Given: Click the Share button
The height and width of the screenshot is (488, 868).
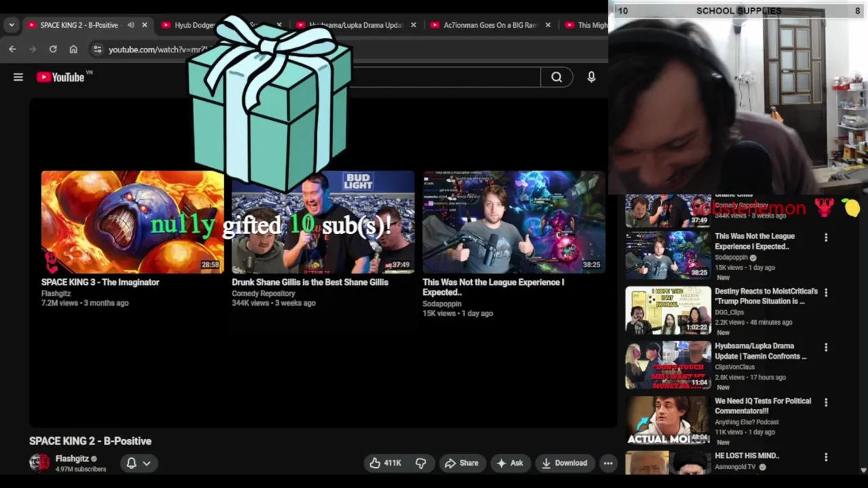Looking at the screenshot, I should pyautogui.click(x=461, y=463).
